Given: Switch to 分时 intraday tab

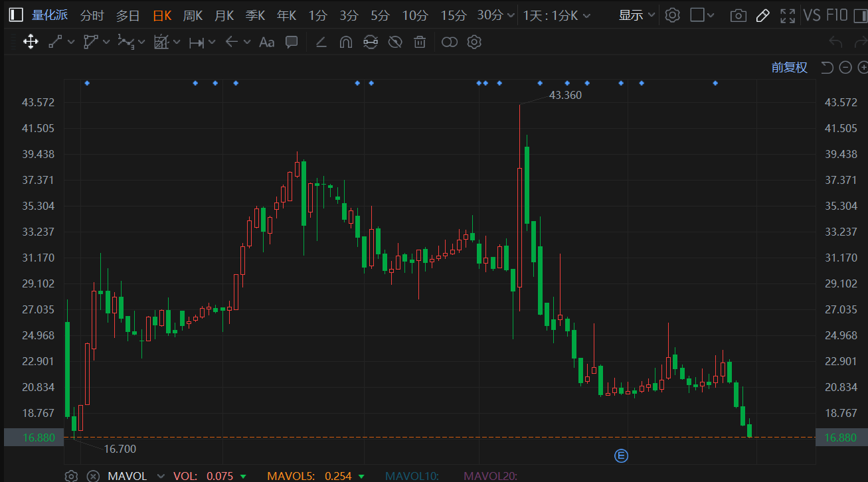Looking at the screenshot, I should click(92, 15).
